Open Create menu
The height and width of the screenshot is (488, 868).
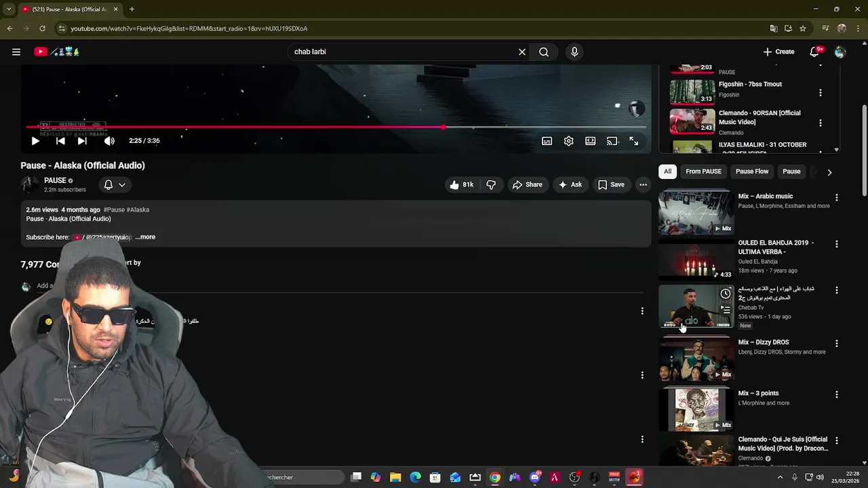778,52
